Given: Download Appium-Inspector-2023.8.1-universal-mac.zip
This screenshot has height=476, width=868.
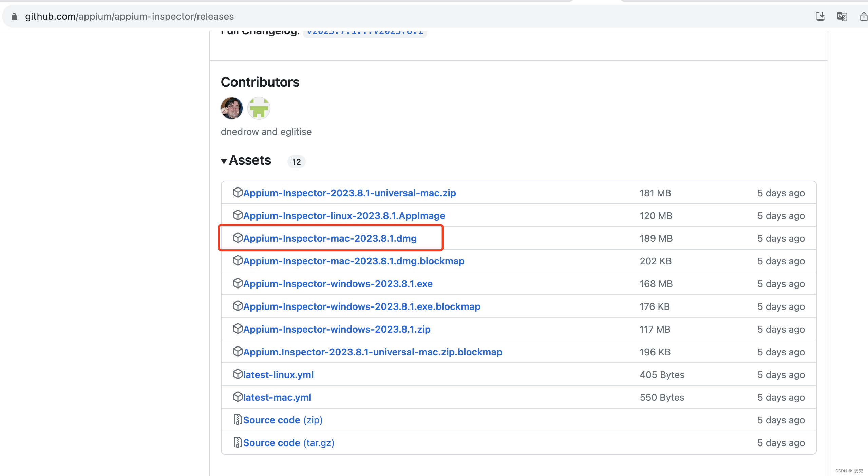Looking at the screenshot, I should tap(349, 193).
